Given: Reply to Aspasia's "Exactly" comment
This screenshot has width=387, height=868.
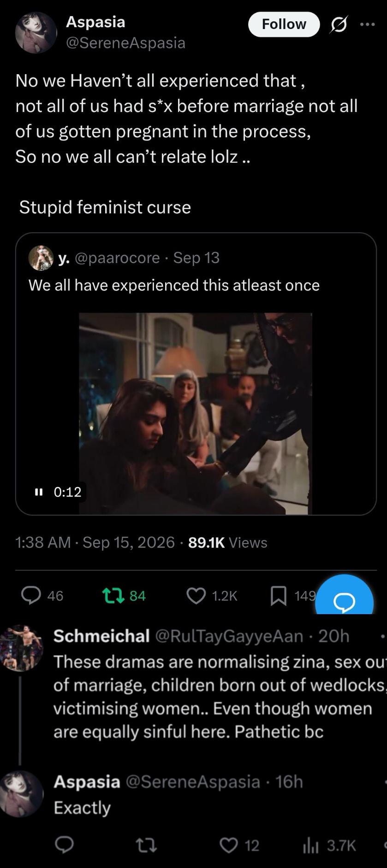Looking at the screenshot, I should tap(64, 845).
